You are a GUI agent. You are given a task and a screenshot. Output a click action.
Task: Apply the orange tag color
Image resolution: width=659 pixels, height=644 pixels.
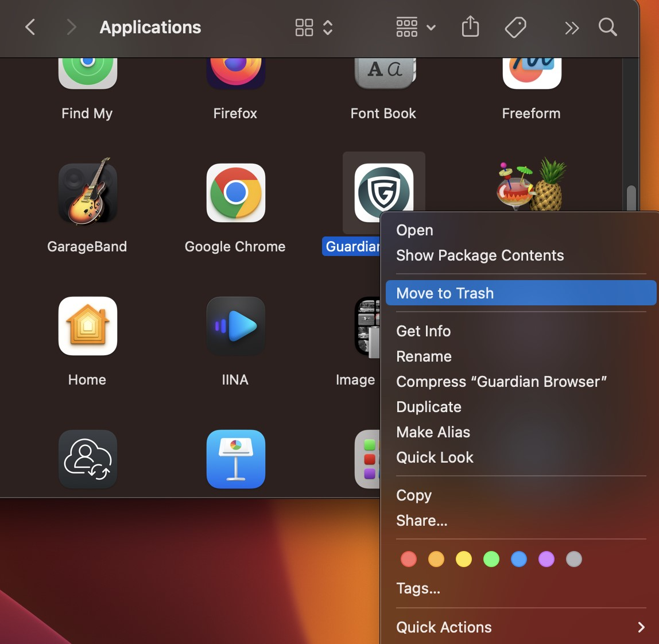click(436, 559)
